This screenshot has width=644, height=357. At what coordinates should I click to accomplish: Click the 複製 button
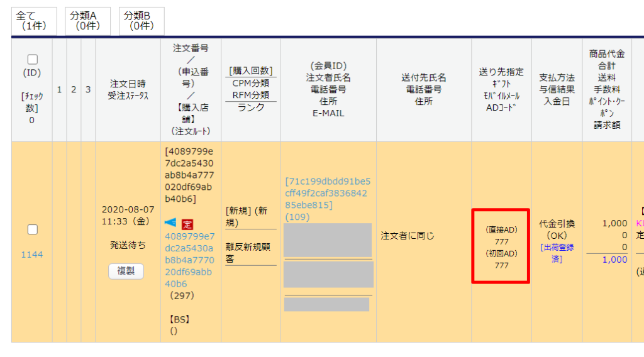tap(126, 271)
